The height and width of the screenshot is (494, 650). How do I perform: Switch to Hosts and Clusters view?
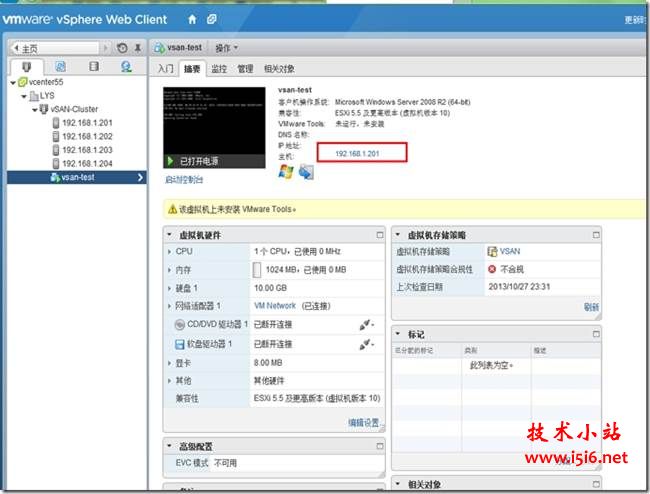click(x=27, y=66)
